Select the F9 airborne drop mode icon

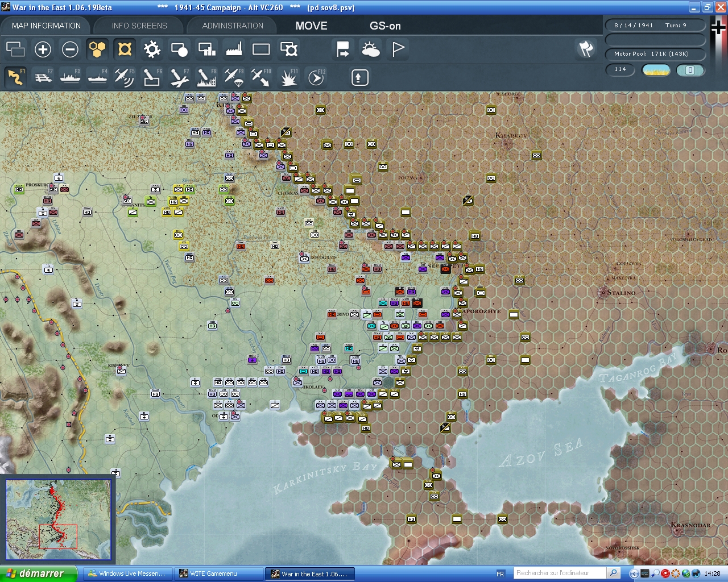click(x=233, y=77)
